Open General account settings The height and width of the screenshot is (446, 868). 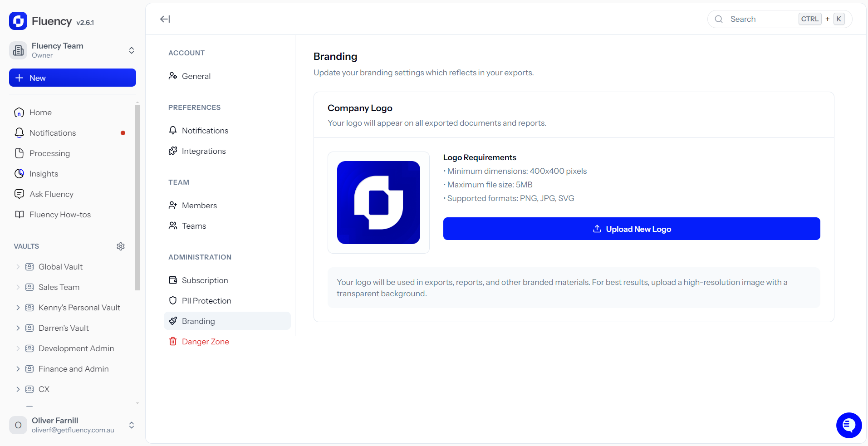[227, 76]
